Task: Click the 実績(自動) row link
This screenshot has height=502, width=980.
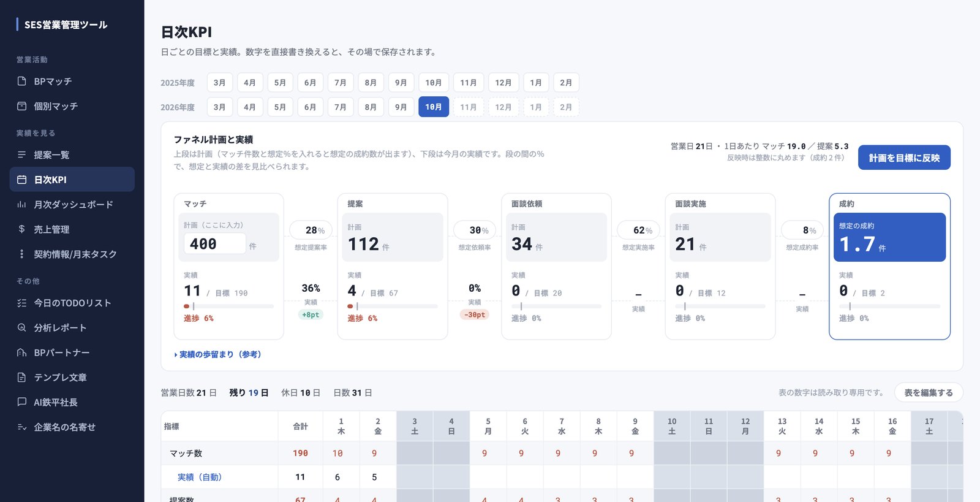Action: (x=200, y=477)
